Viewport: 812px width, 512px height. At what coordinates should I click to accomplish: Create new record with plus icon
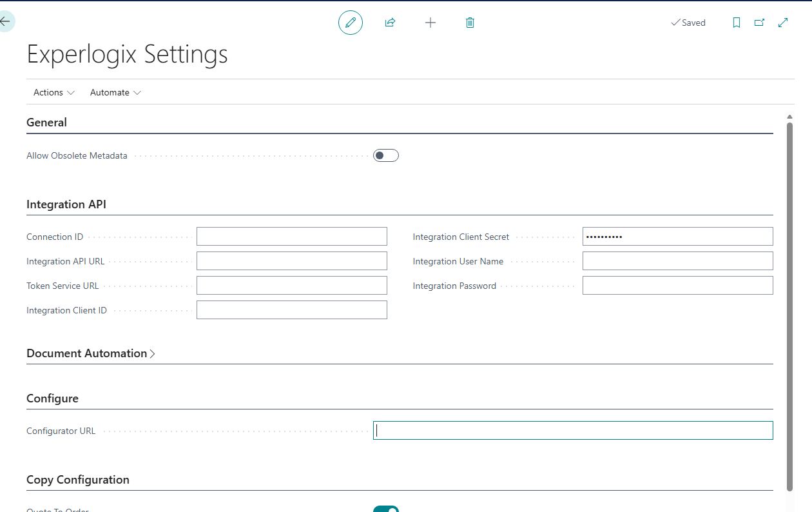[430, 23]
